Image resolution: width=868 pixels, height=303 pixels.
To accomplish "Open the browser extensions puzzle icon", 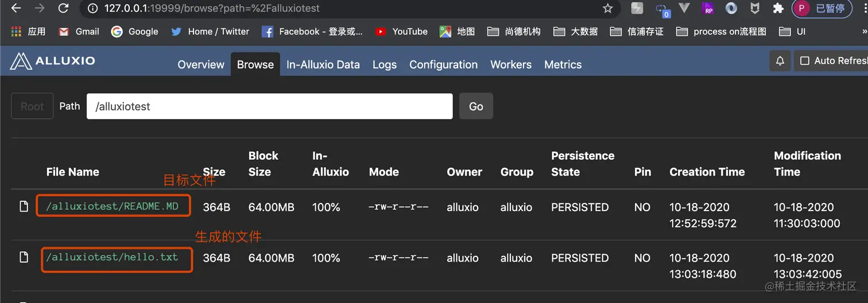I will [778, 9].
